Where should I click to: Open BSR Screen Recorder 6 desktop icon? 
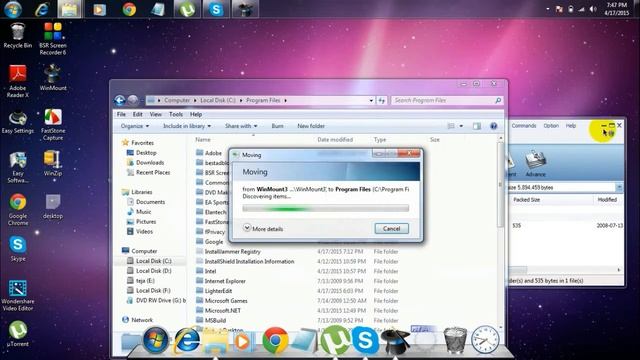tap(53, 38)
